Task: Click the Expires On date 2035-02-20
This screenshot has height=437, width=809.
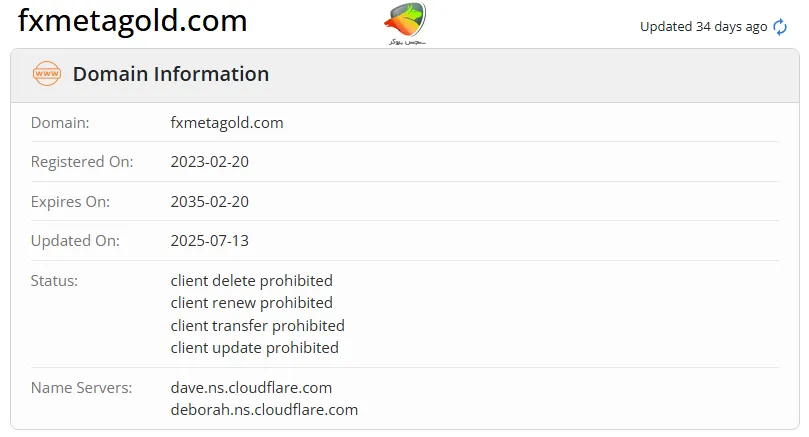Action: [x=210, y=201]
